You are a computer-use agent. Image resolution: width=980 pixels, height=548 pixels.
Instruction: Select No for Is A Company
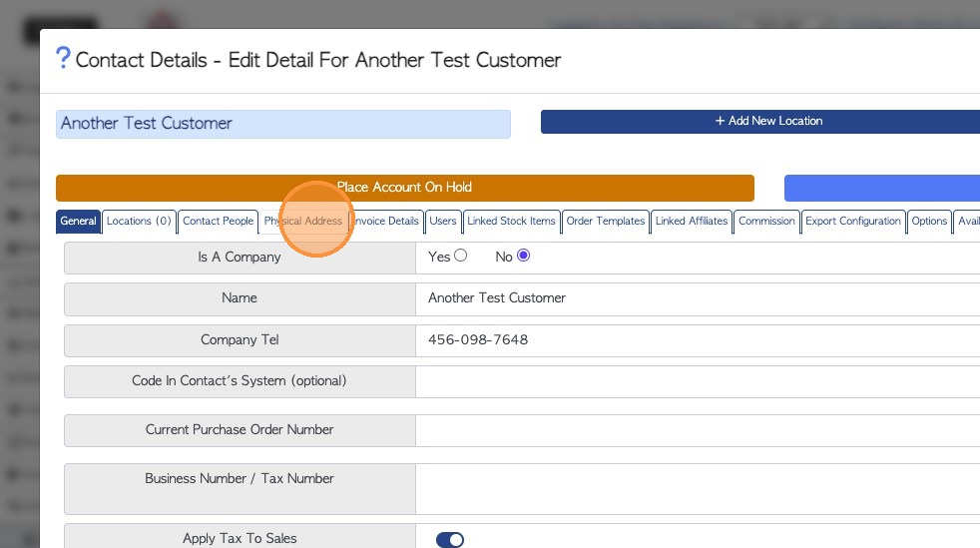pyautogui.click(x=524, y=256)
